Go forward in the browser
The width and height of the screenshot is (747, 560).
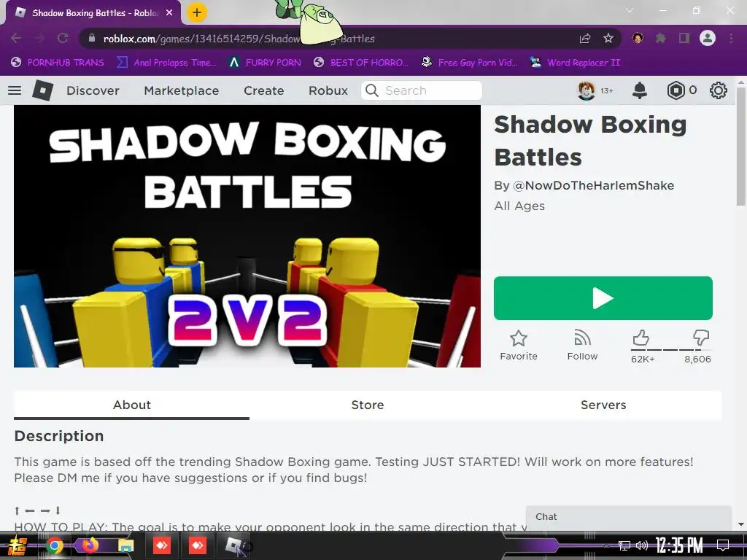39,38
